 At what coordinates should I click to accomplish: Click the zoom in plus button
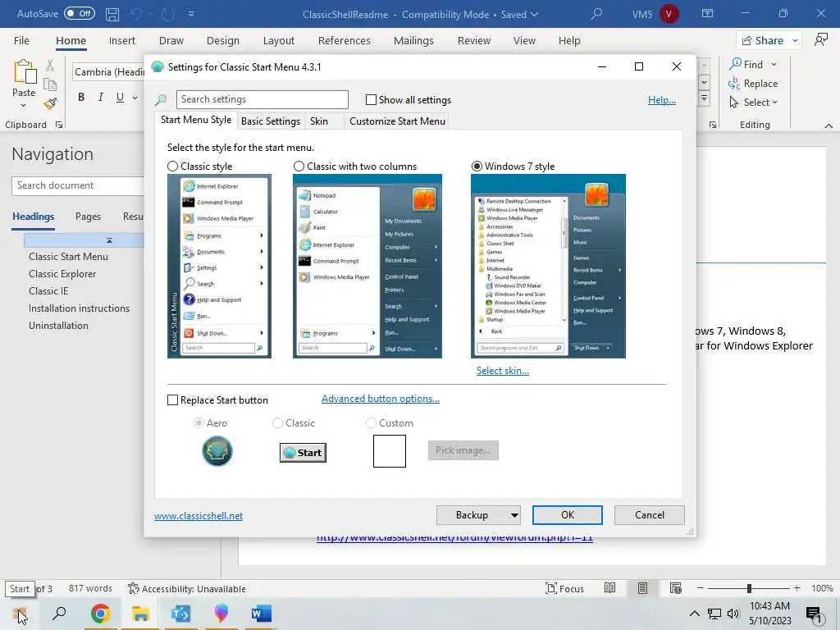(797, 588)
